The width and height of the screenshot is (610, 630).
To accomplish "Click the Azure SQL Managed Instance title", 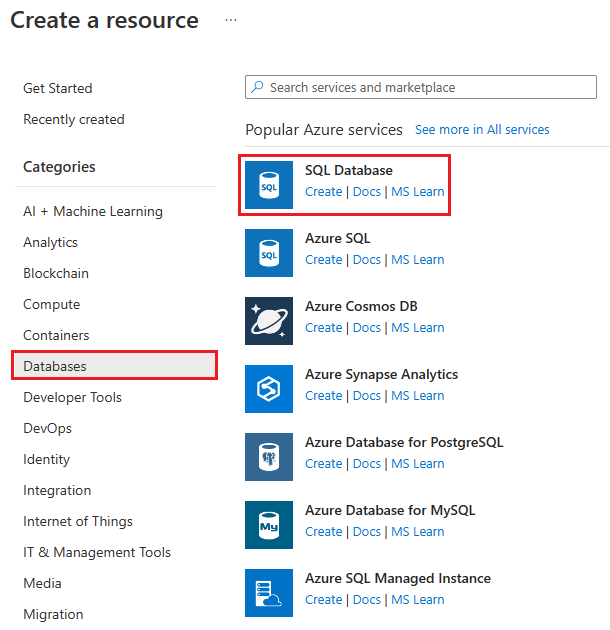I will pyautogui.click(x=398, y=578).
